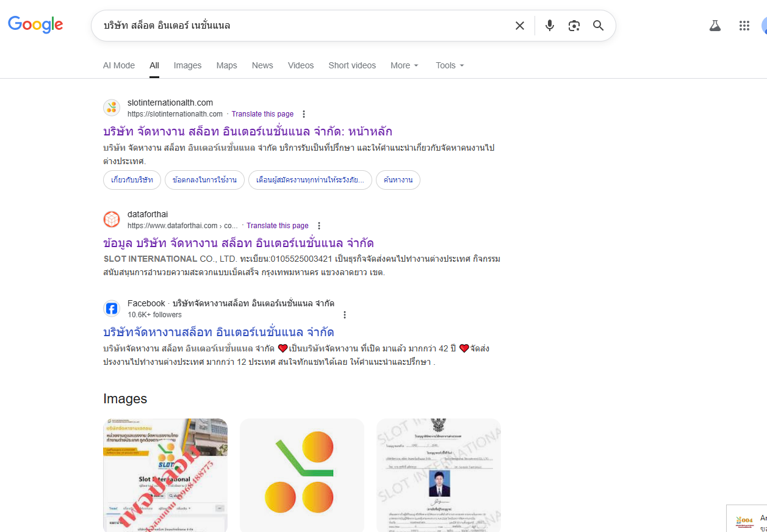Screen dimensions: 767x532
Task: Click the เกี่ยวกับบริษัท sitelink chip
Action: click(132, 180)
